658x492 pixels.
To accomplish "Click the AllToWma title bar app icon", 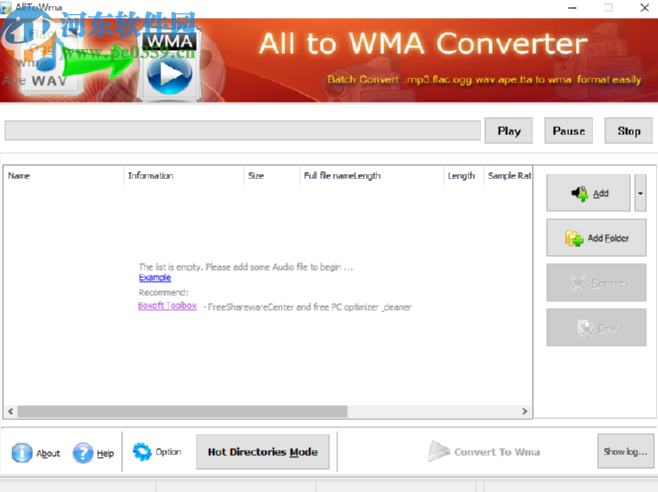I will point(6,8).
